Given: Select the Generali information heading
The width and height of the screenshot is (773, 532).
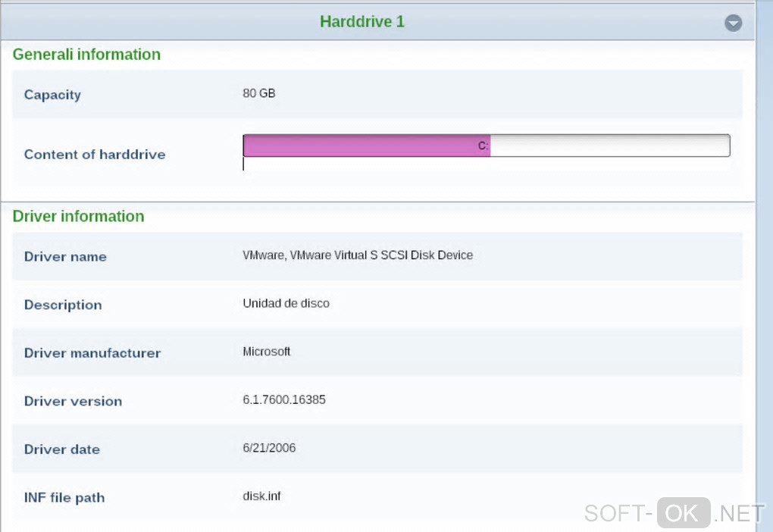Looking at the screenshot, I should tap(86, 55).
